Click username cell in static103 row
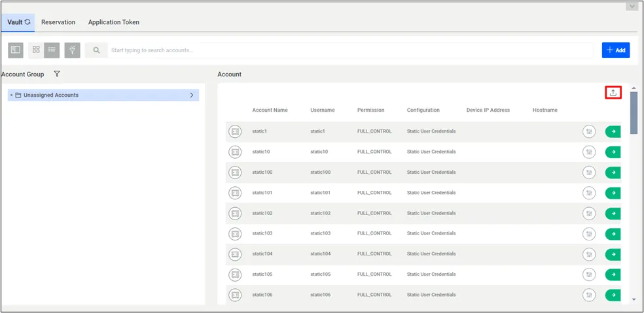 point(320,233)
